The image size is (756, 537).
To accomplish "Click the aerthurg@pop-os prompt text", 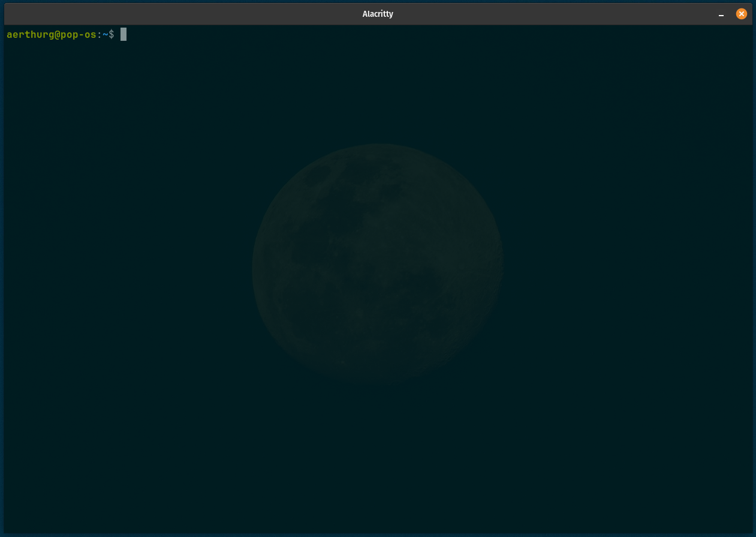I will (x=51, y=35).
